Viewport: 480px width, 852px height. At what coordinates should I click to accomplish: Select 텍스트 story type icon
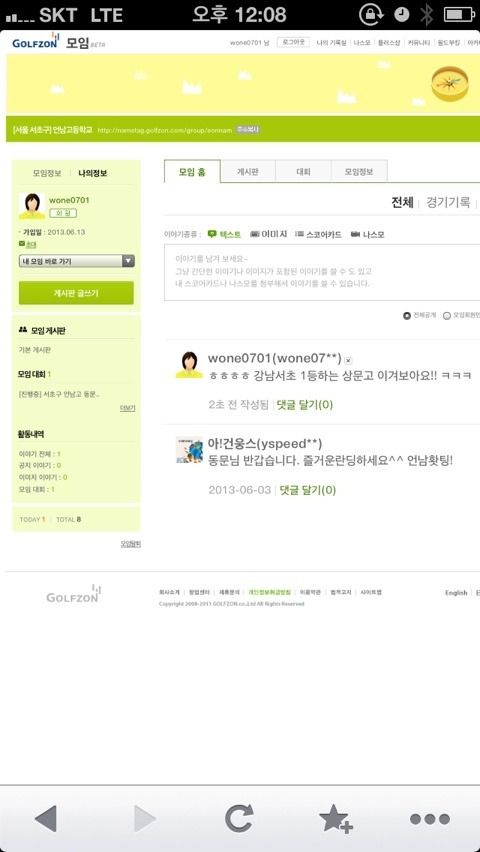tap(212, 234)
